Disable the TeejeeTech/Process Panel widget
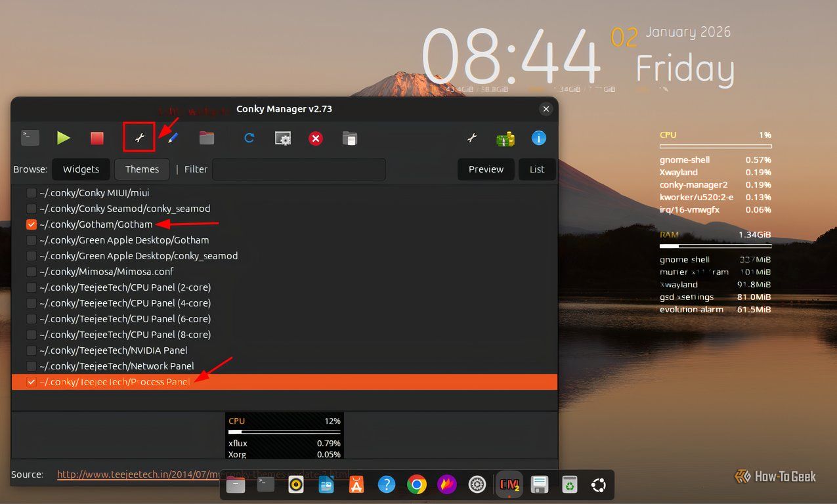 click(x=31, y=381)
